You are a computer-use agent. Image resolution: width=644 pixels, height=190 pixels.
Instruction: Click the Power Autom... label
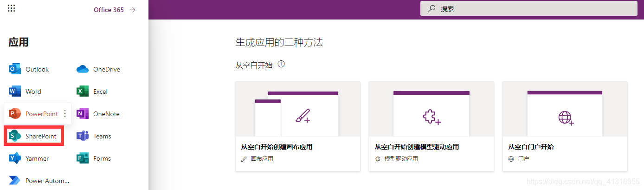point(47,181)
